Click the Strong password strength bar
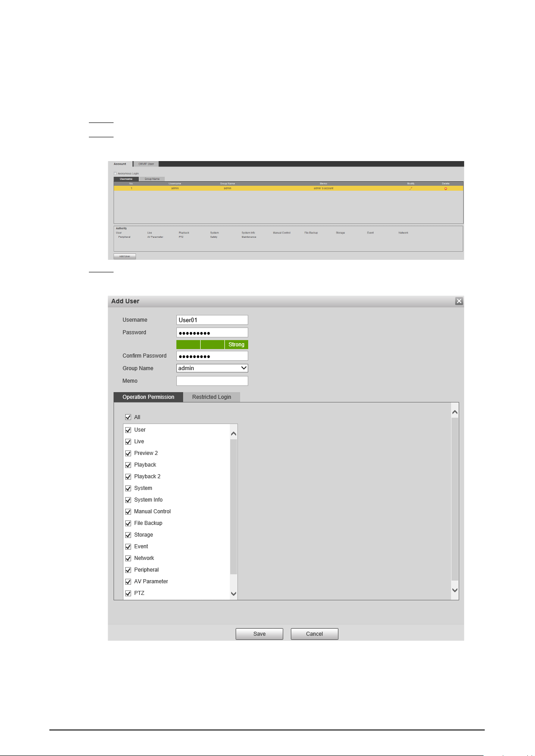535x756 pixels. pos(236,345)
